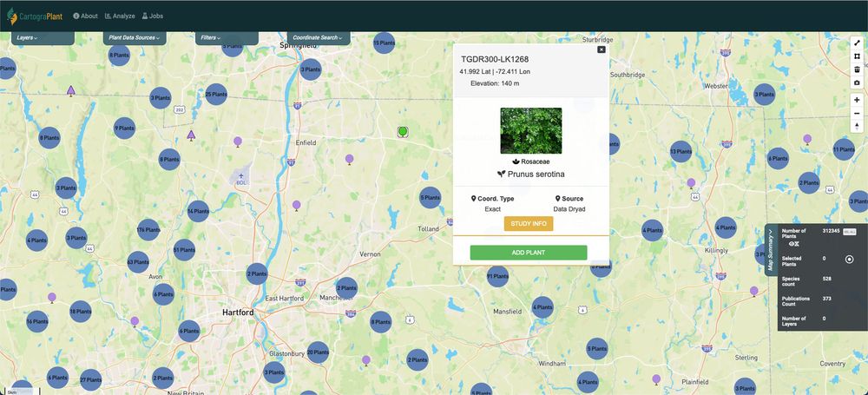Open the 11 Plants cluster
Image resolution: width=868 pixels, height=395 pixels.
844,149
